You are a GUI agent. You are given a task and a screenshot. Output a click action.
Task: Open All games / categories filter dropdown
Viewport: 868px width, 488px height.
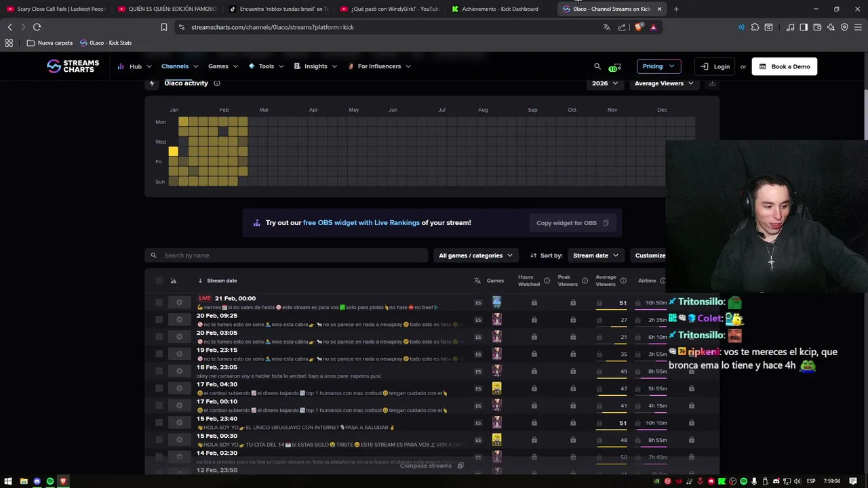tap(475, 256)
